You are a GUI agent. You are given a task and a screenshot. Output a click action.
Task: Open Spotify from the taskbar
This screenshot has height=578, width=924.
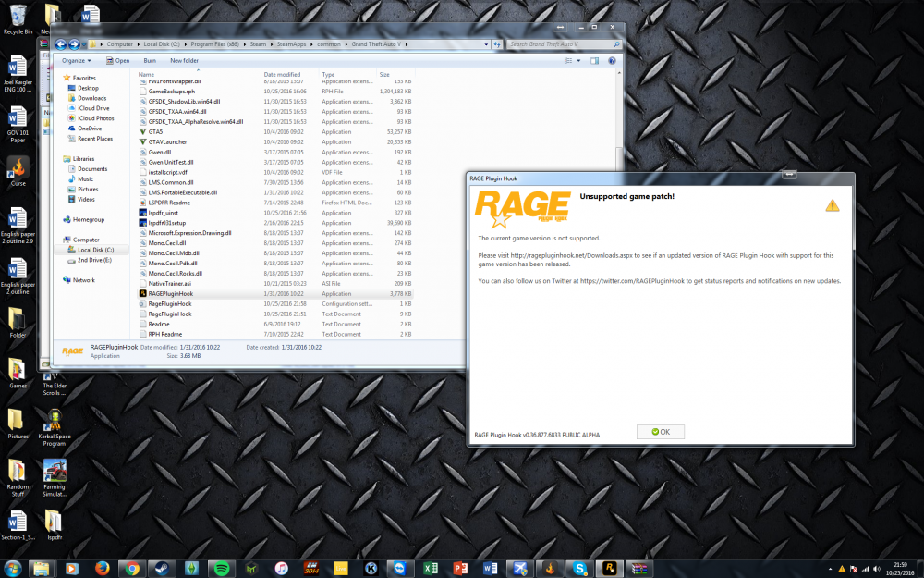[x=222, y=569]
